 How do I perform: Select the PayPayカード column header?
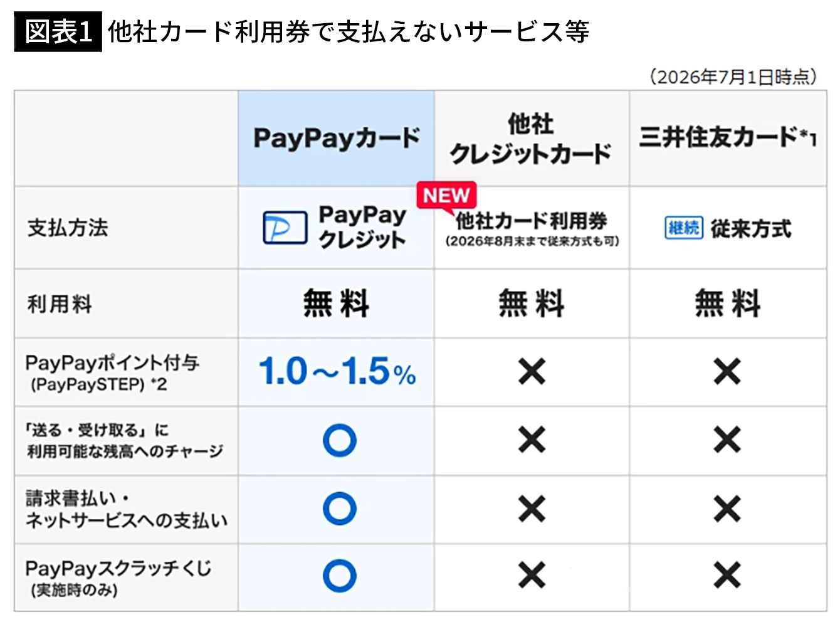click(336, 138)
